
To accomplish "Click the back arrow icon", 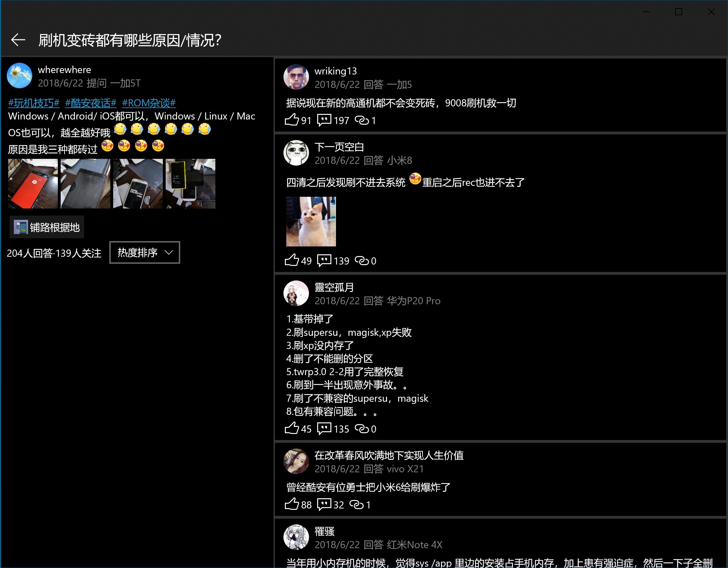I will (x=18, y=40).
